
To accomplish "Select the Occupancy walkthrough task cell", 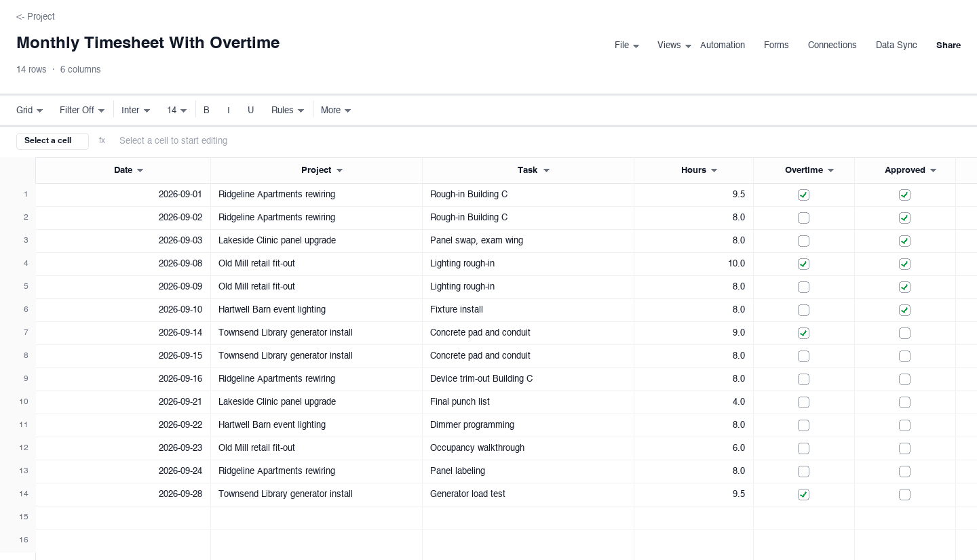I will pos(528,448).
